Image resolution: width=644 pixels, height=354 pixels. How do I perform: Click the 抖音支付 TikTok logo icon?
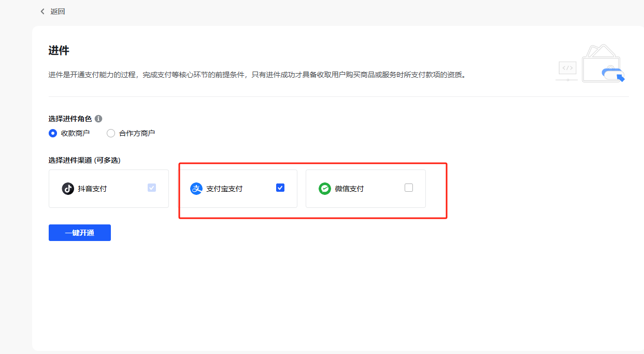(x=68, y=189)
